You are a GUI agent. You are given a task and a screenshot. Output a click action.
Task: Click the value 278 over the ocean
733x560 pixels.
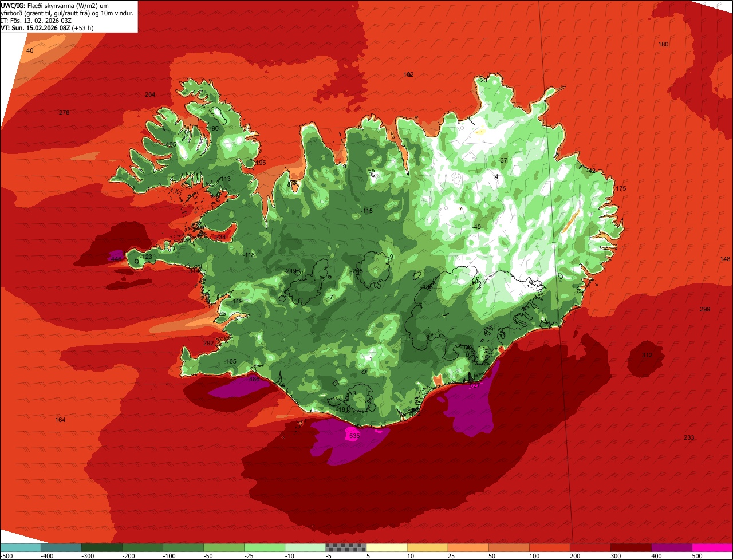[x=64, y=112]
